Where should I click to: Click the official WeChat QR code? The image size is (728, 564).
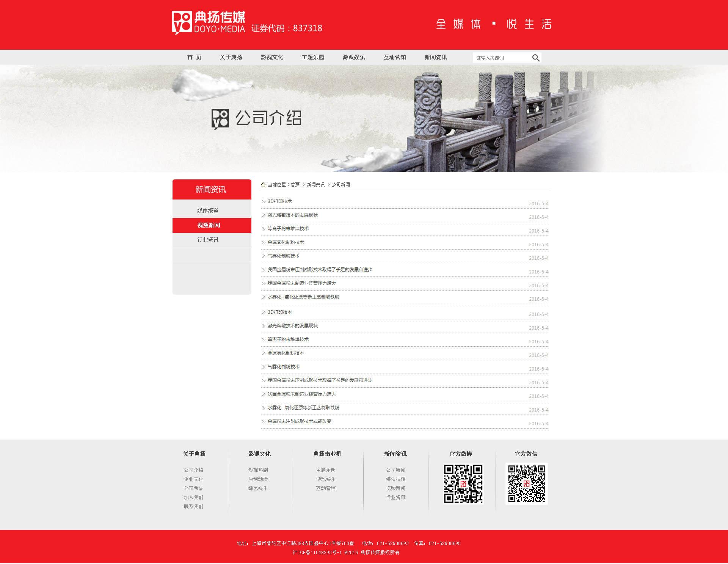(526, 484)
